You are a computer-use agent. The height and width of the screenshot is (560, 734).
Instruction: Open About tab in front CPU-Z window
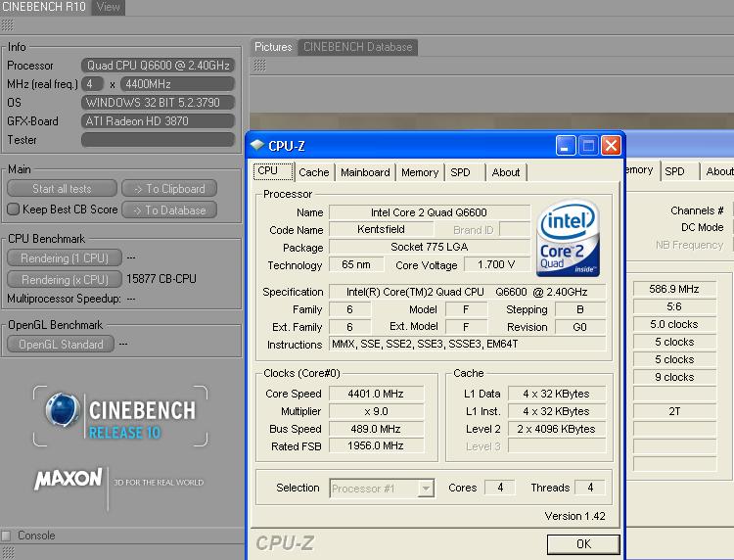coord(506,172)
